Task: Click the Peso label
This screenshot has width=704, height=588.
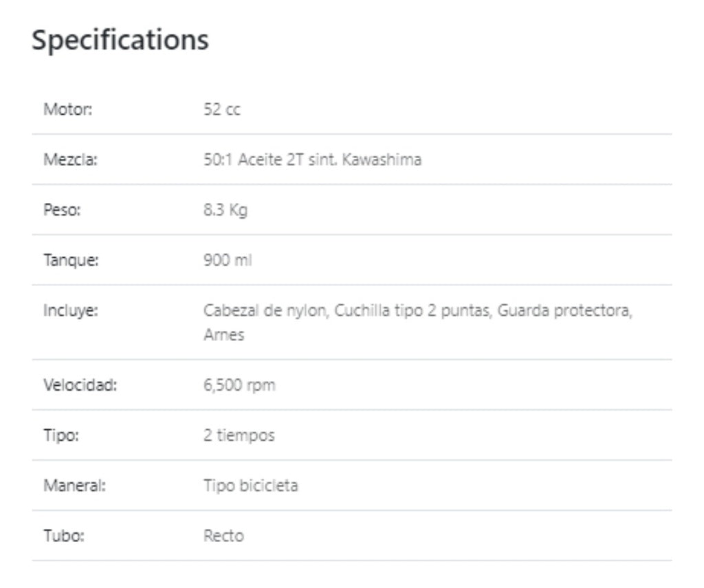Action: [x=63, y=210]
